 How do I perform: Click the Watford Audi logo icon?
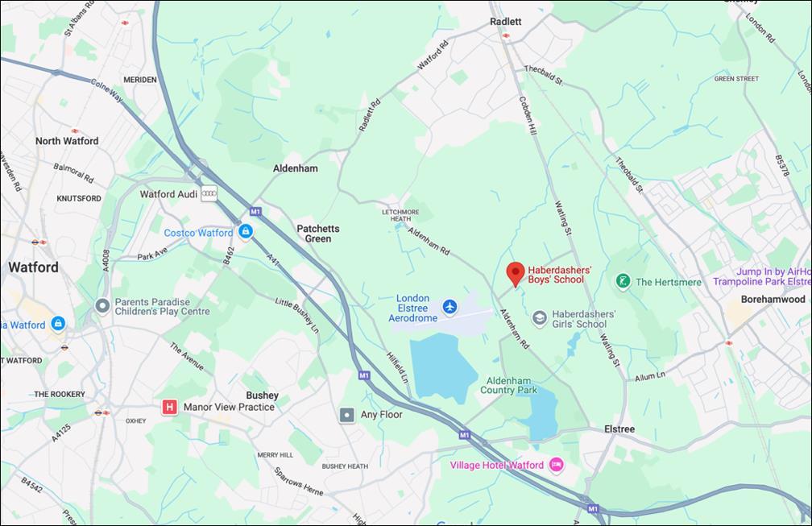coord(209,193)
